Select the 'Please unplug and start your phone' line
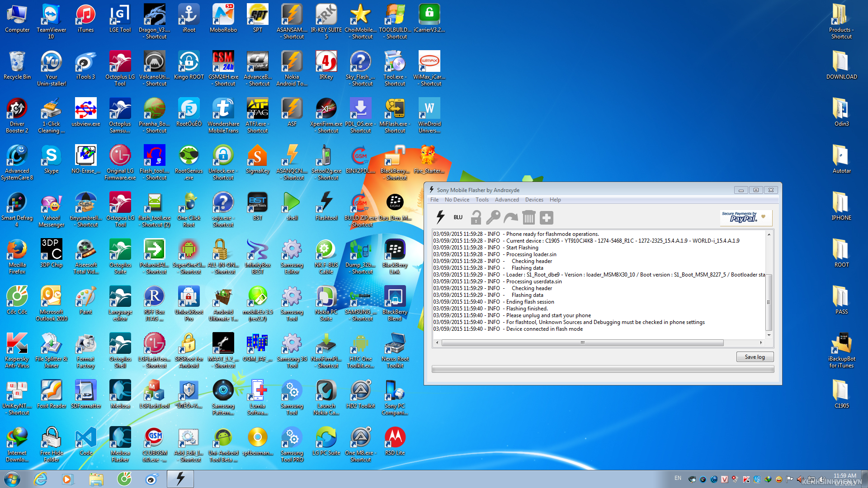This screenshot has height=488, width=868. pyautogui.click(x=512, y=315)
